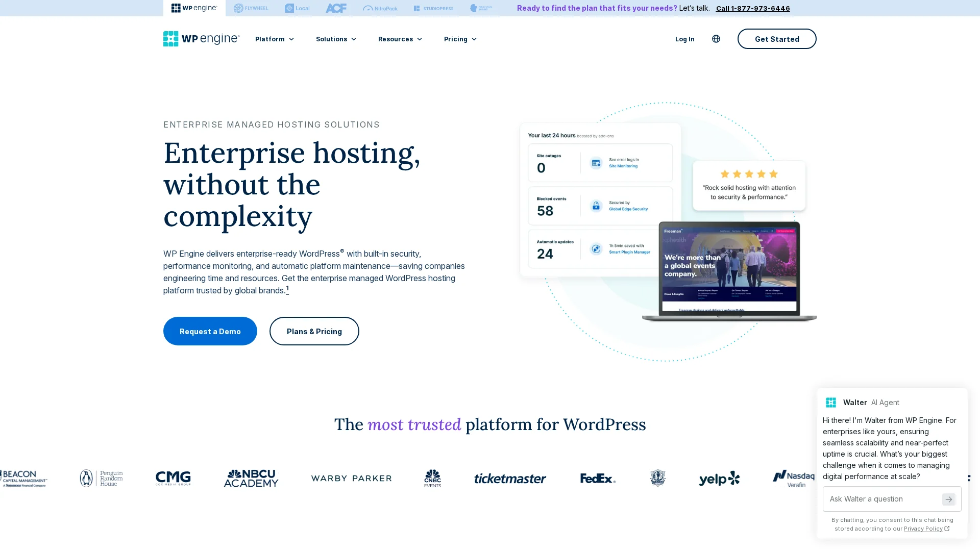Screen dimensions: 980x551
Task: Click 'Enterprise Managed Hosting Solutions' eyebrow text
Action: pos(272,124)
